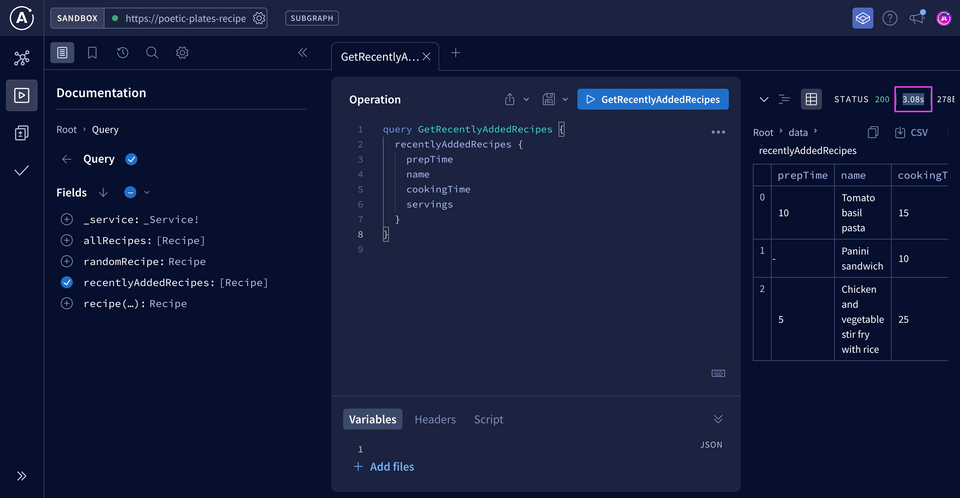This screenshot has width=960, height=498.
Task: Open the Schema diff sidebar icon
Action: (x=21, y=133)
